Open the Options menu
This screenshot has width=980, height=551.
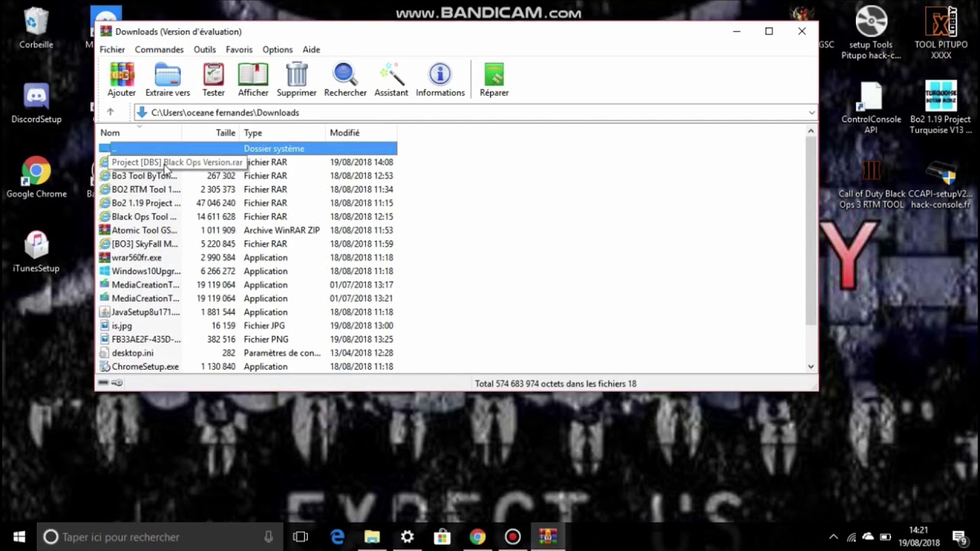277,49
